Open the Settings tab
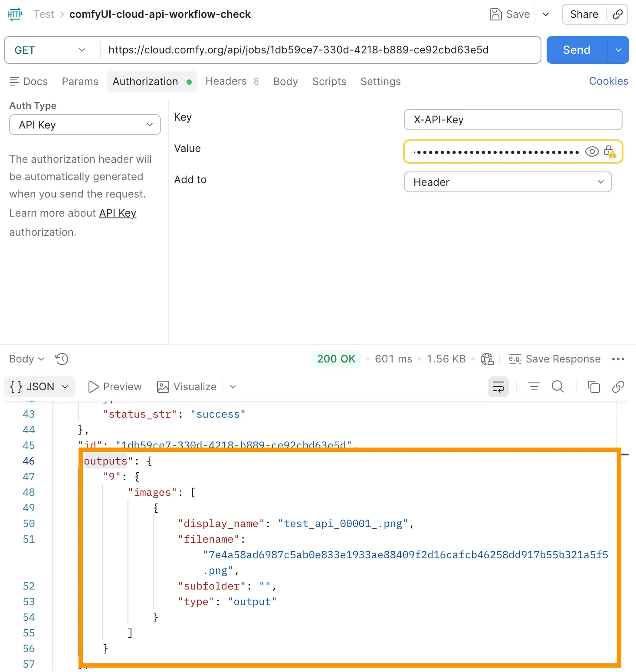The width and height of the screenshot is (636, 672). [x=380, y=81]
